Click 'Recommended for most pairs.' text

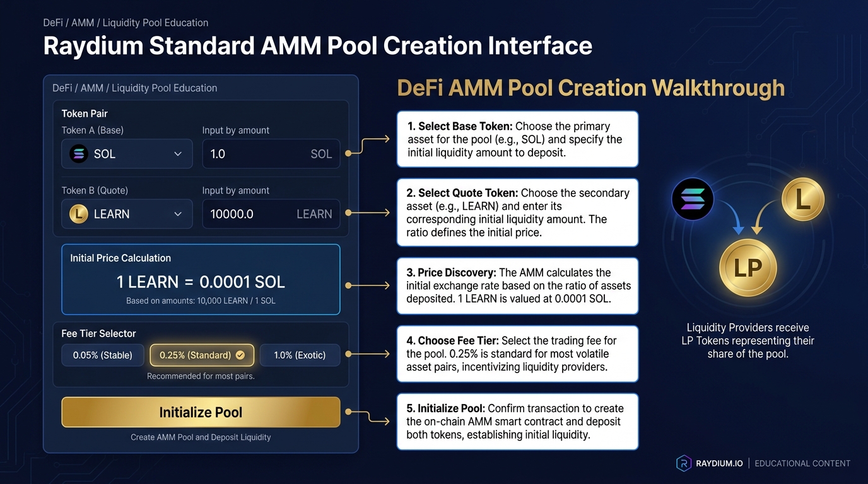click(x=201, y=376)
